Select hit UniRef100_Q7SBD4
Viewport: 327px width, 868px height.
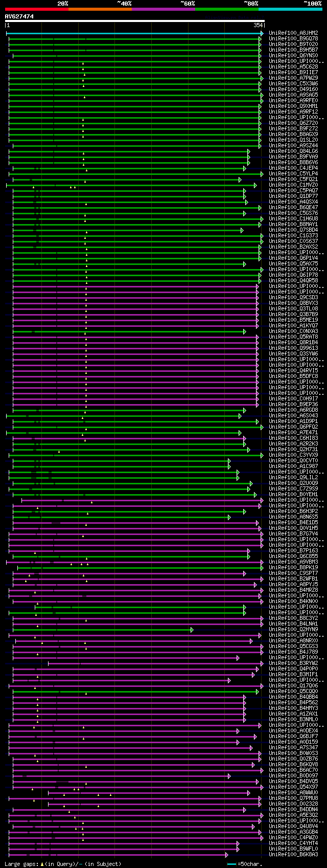click(x=293, y=230)
